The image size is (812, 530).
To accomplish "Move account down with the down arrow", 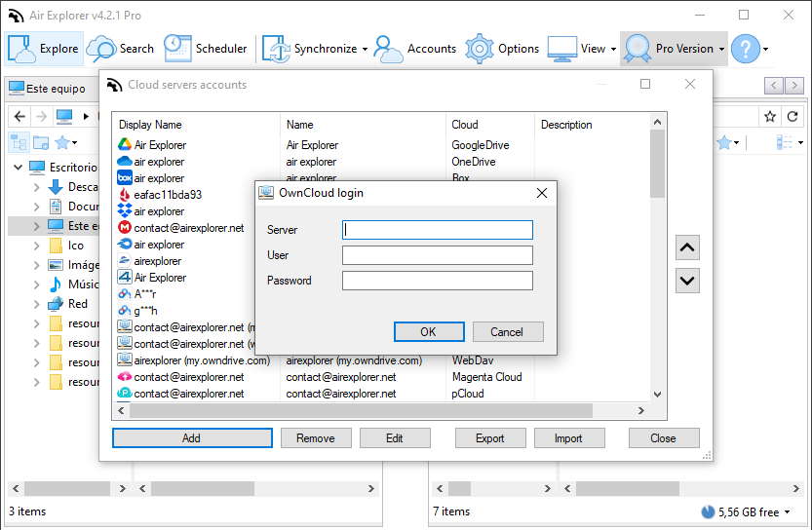I will tap(687, 281).
